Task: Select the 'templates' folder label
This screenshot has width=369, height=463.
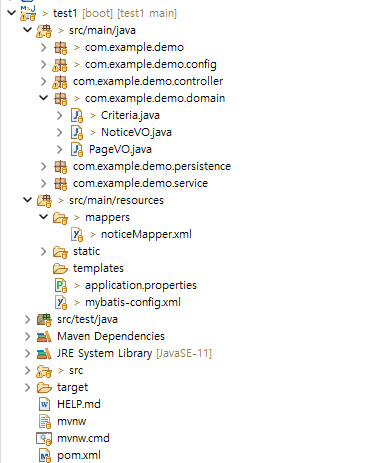Action: coord(98,269)
